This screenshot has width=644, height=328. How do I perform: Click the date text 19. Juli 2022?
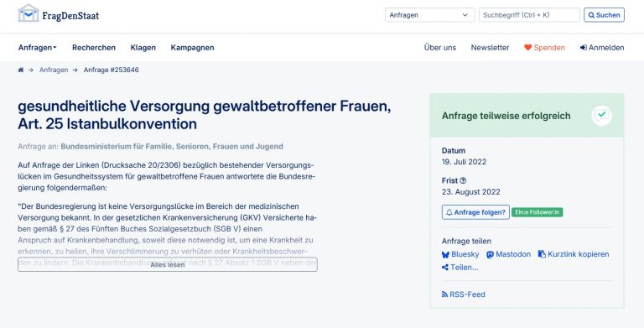(x=464, y=162)
